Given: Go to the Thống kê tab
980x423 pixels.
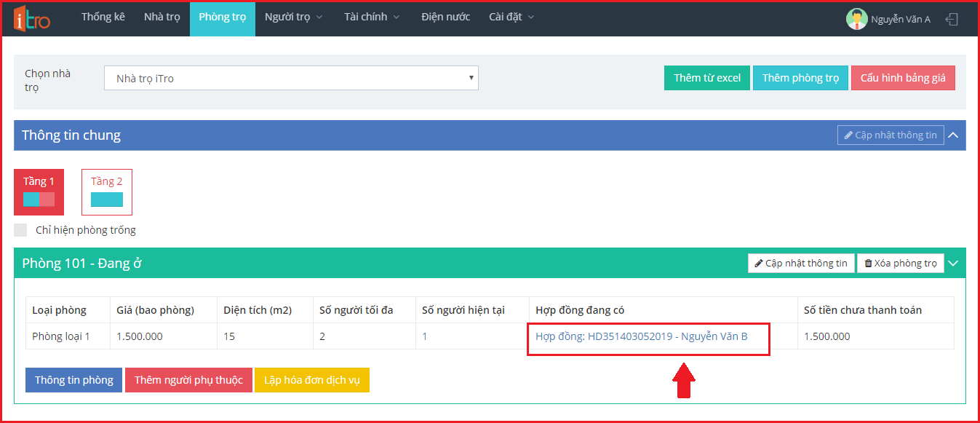Looking at the screenshot, I should 103,17.
